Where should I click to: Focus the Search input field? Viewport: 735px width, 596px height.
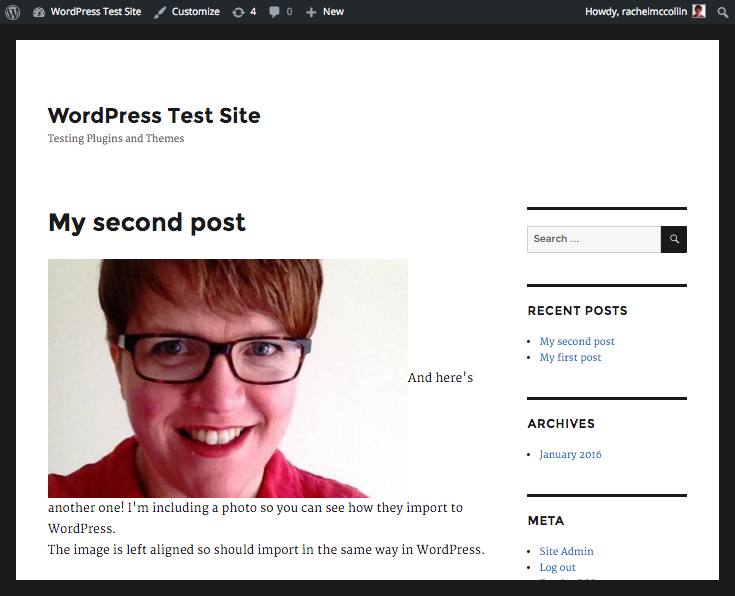[594, 239]
